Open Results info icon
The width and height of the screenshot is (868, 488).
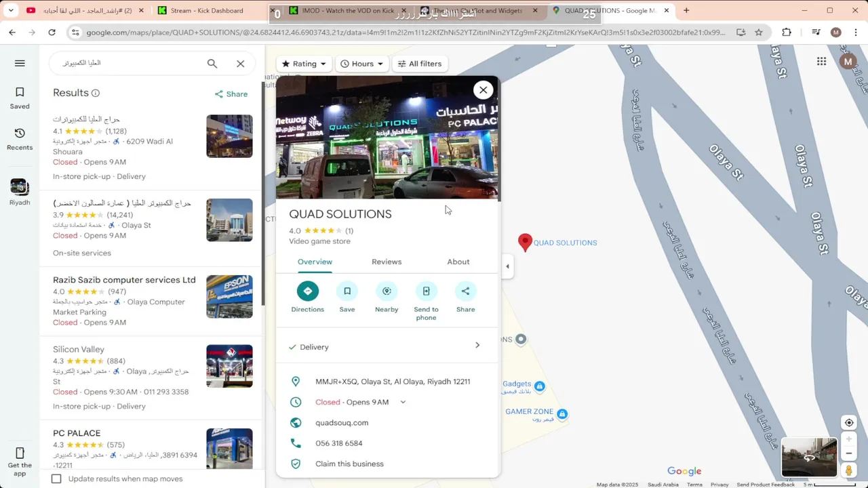tap(96, 93)
